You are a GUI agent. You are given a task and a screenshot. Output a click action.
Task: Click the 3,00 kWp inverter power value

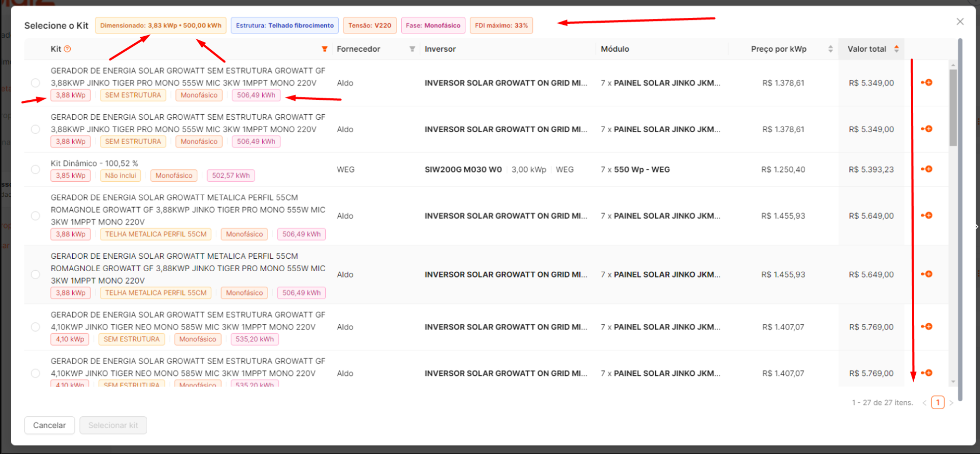529,169
